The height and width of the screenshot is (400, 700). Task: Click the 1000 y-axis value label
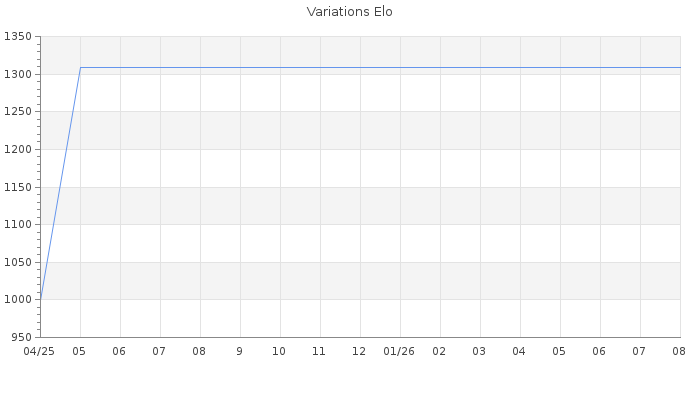(x=18, y=300)
